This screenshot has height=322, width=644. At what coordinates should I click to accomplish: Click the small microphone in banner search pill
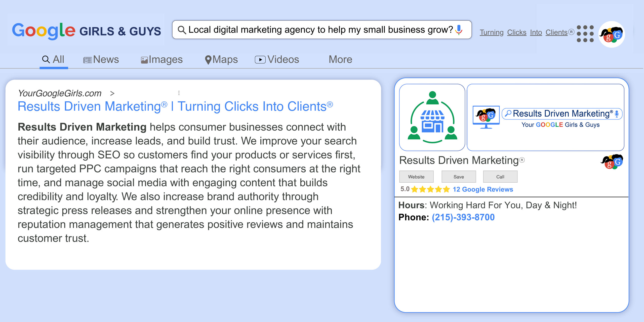click(x=617, y=114)
